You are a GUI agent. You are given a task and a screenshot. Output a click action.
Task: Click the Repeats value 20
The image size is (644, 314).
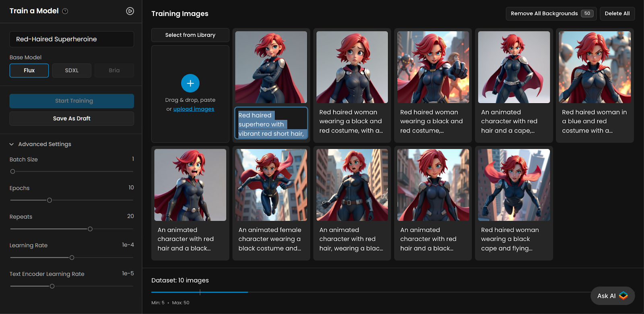click(x=130, y=216)
